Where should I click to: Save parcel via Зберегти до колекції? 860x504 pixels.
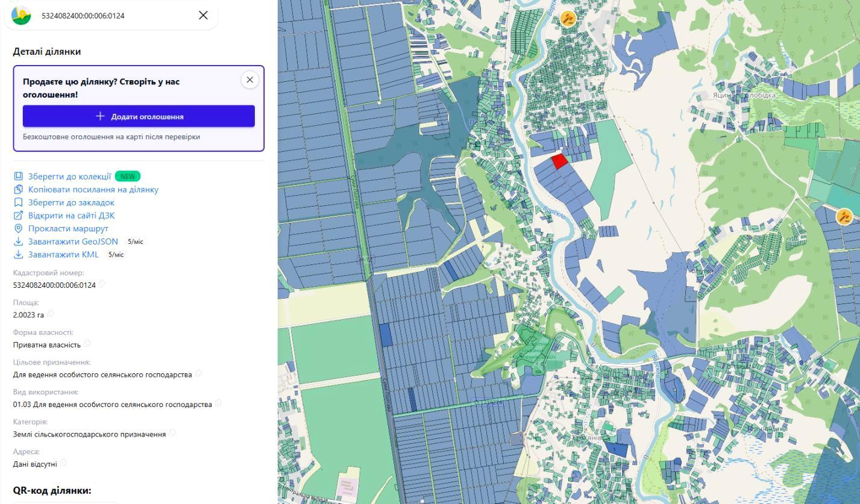pyautogui.click(x=69, y=176)
